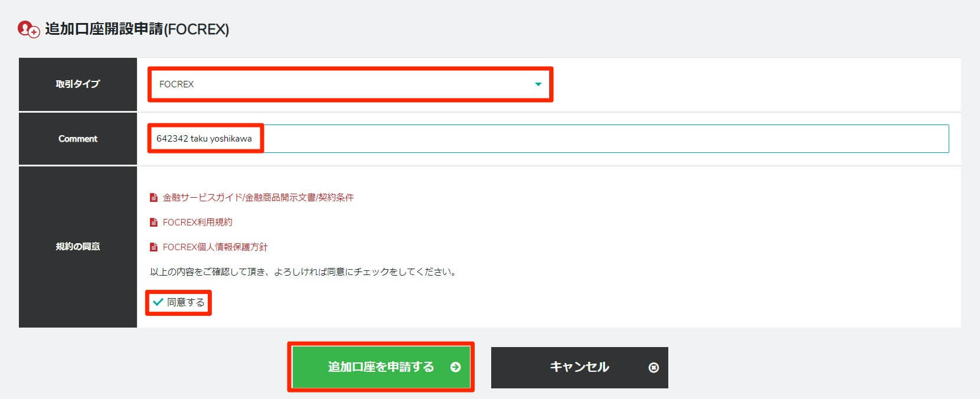Open 金融サービスガイド/金融商品開示文書/契約条件 link

258,198
